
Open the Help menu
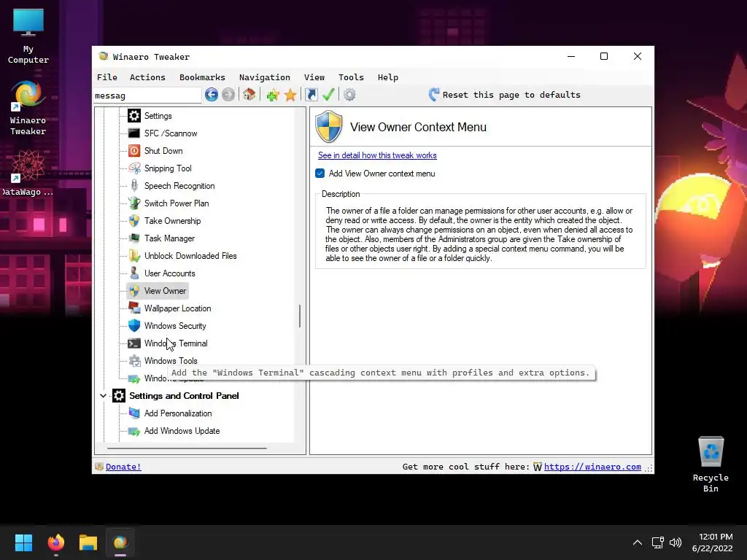click(388, 77)
